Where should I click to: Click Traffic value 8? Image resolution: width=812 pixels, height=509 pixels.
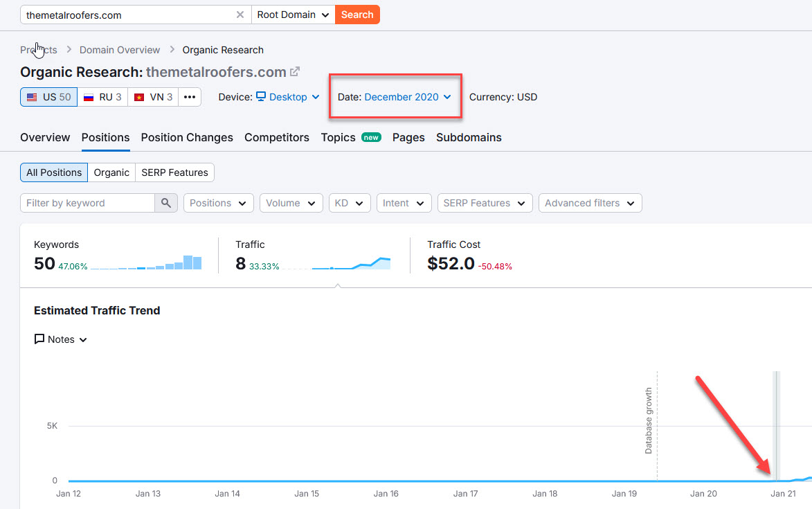[x=241, y=264]
